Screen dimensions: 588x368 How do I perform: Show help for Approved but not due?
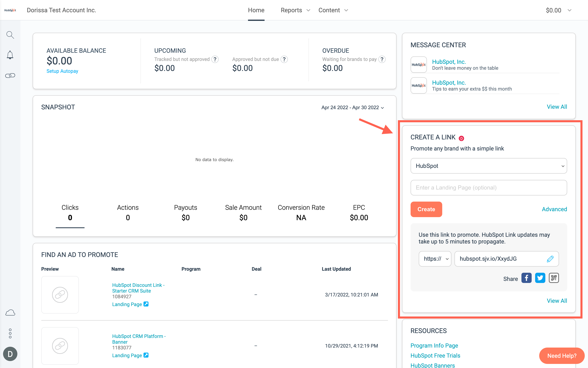click(x=284, y=59)
